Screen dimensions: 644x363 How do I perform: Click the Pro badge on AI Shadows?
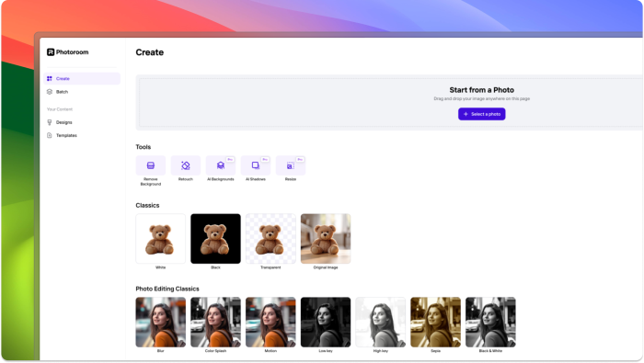tap(265, 160)
